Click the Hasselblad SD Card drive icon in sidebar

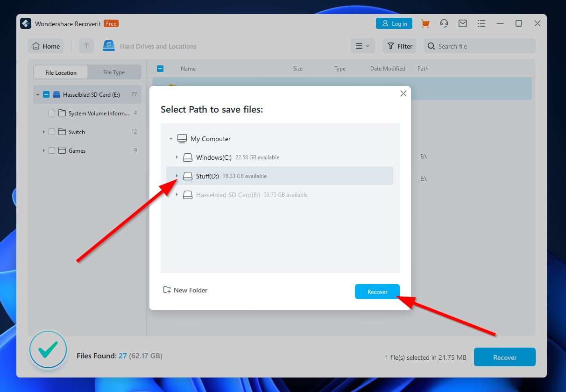pos(57,94)
